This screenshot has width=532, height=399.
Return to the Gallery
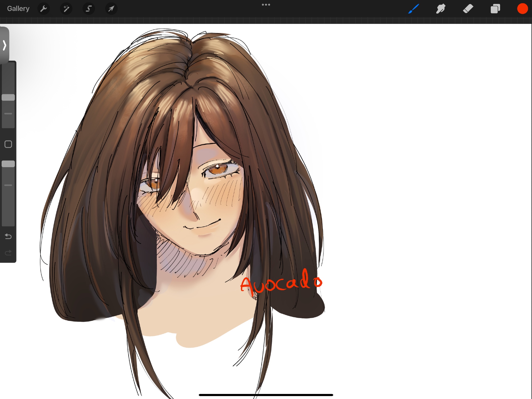click(x=18, y=9)
